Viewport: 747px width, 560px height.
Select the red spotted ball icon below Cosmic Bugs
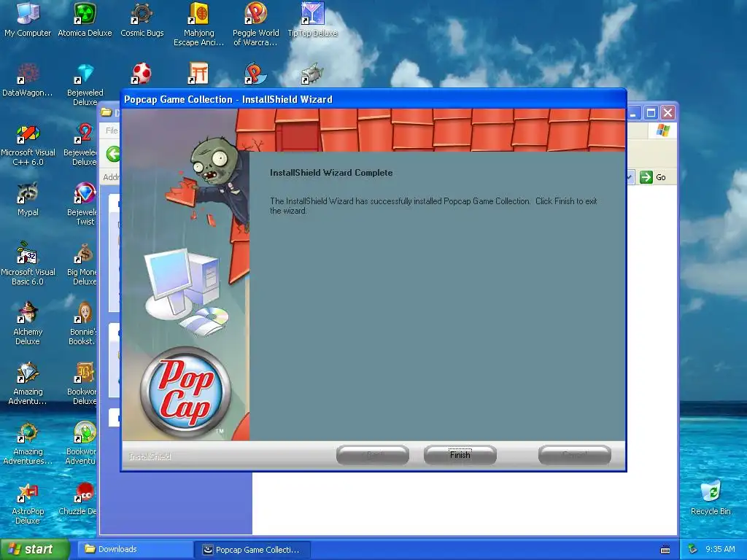[x=142, y=74]
